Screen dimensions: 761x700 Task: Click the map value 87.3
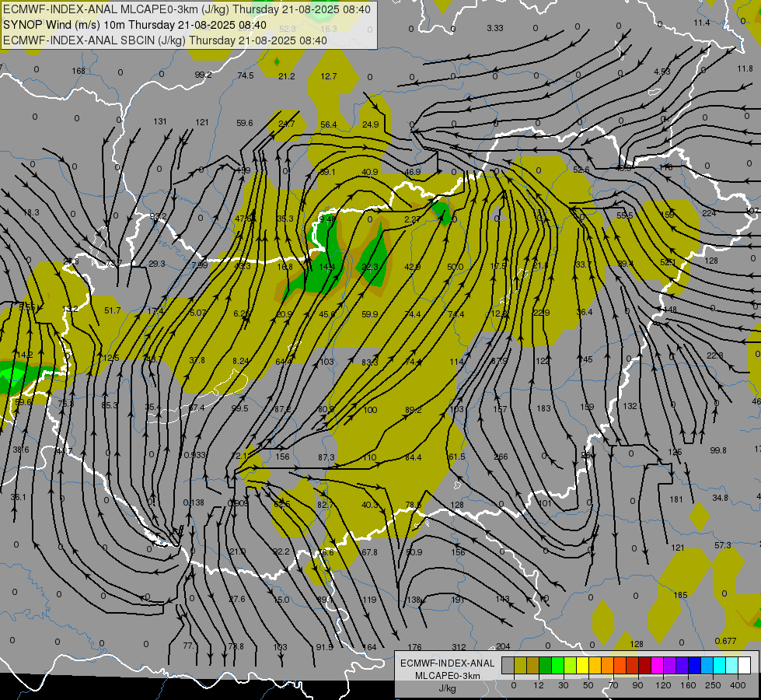(x=326, y=457)
